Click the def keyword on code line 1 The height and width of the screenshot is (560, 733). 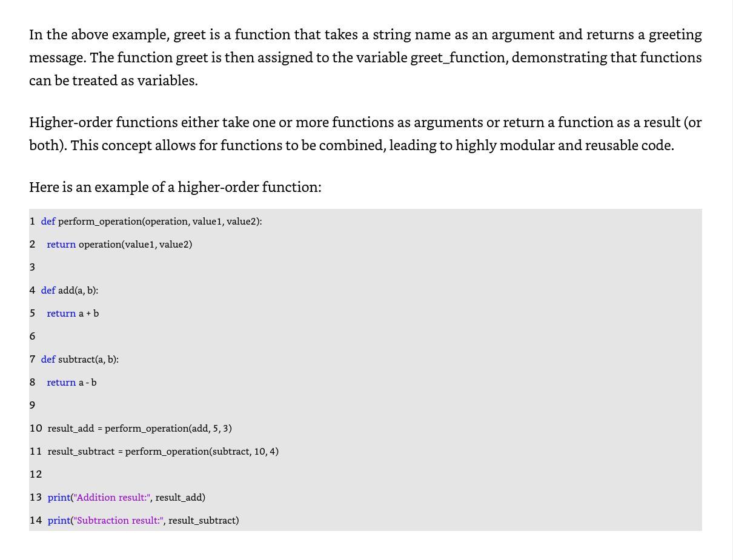tap(48, 221)
